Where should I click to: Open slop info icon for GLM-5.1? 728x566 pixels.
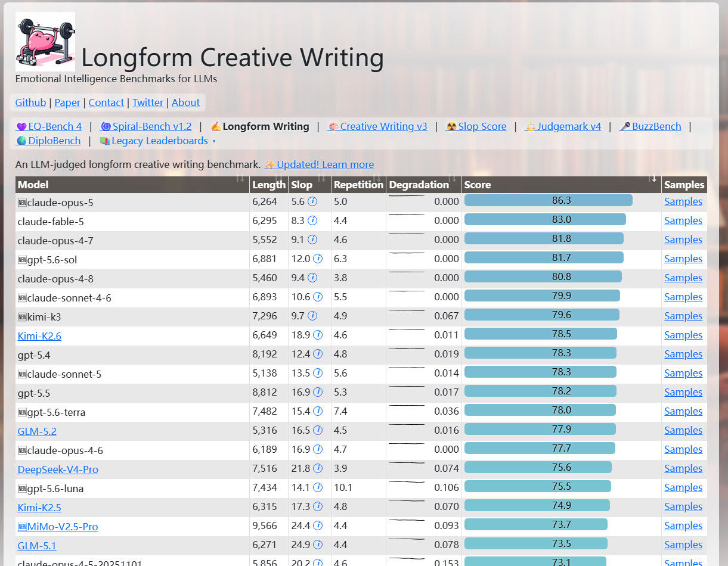click(318, 545)
